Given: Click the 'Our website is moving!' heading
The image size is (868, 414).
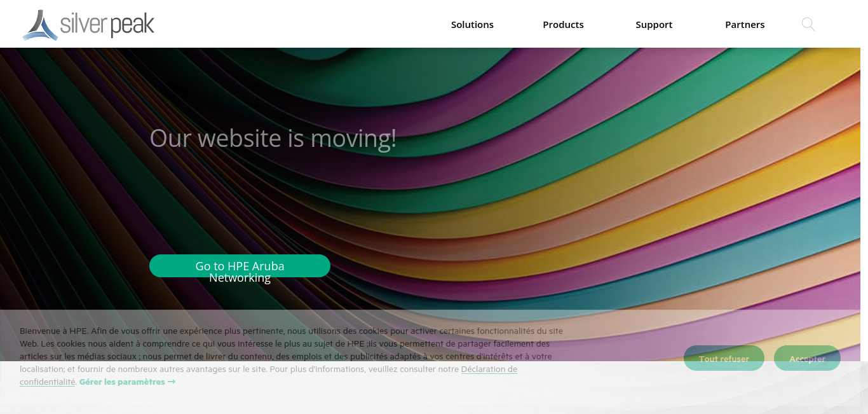Looking at the screenshot, I should [273, 138].
